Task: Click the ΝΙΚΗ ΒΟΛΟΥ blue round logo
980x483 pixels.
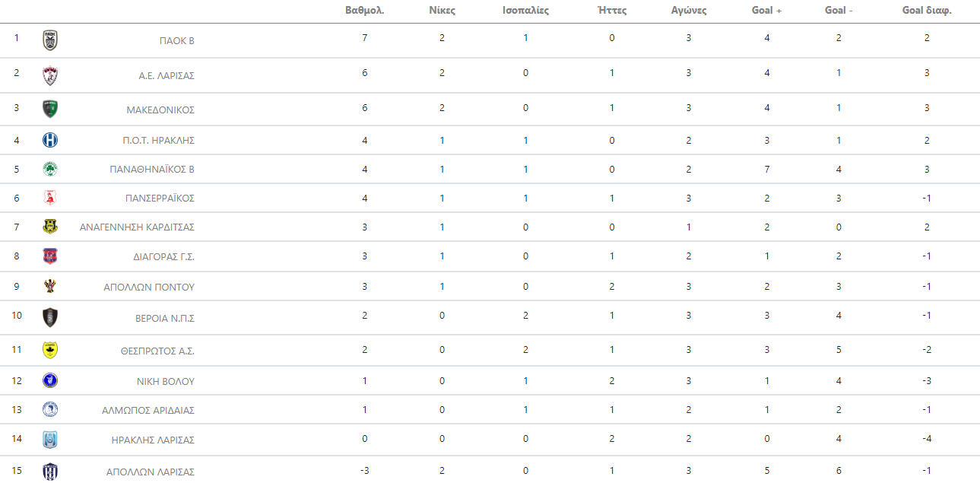Action: 50,380
